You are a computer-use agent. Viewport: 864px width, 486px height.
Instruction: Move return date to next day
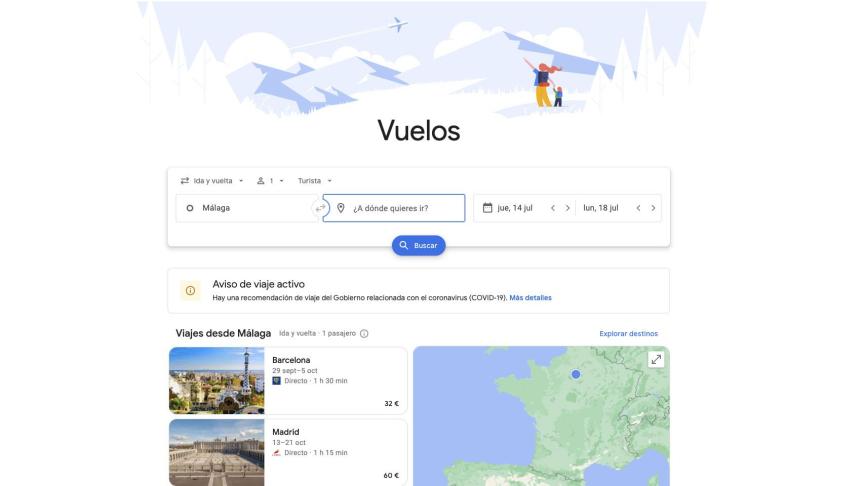(x=653, y=208)
